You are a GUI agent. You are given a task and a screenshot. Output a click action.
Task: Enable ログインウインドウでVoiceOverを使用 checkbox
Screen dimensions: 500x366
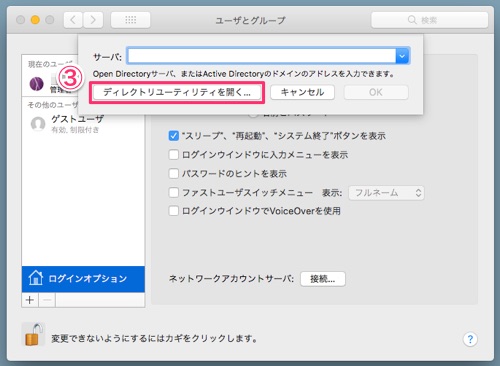tap(174, 211)
